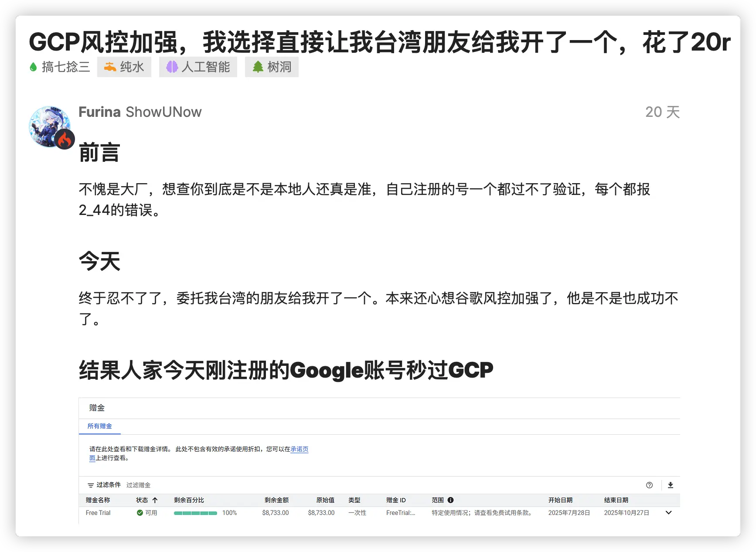Click the ShowUNow user name
This screenshot has height=552, width=756.
pos(163,112)
